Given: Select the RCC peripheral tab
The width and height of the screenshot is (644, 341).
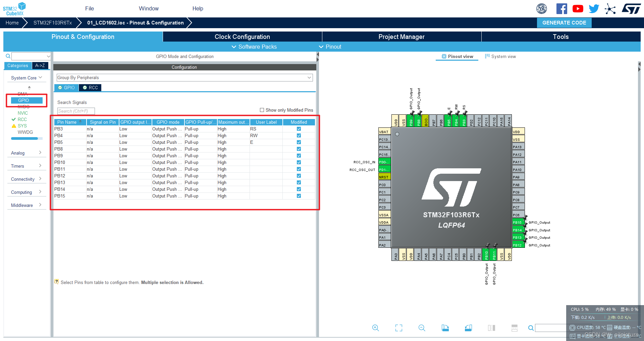Looking at the screenshot, I should (90, 88).
